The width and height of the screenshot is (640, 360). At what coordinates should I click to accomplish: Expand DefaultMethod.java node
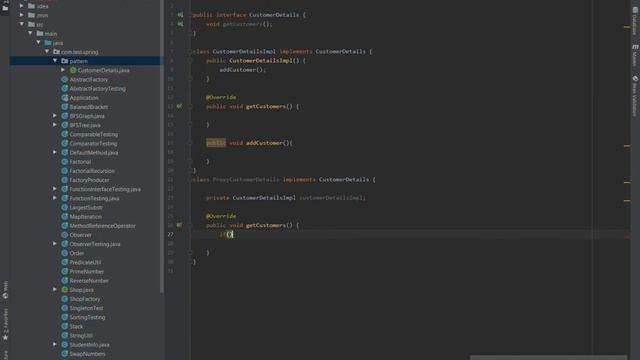point(55,152)
